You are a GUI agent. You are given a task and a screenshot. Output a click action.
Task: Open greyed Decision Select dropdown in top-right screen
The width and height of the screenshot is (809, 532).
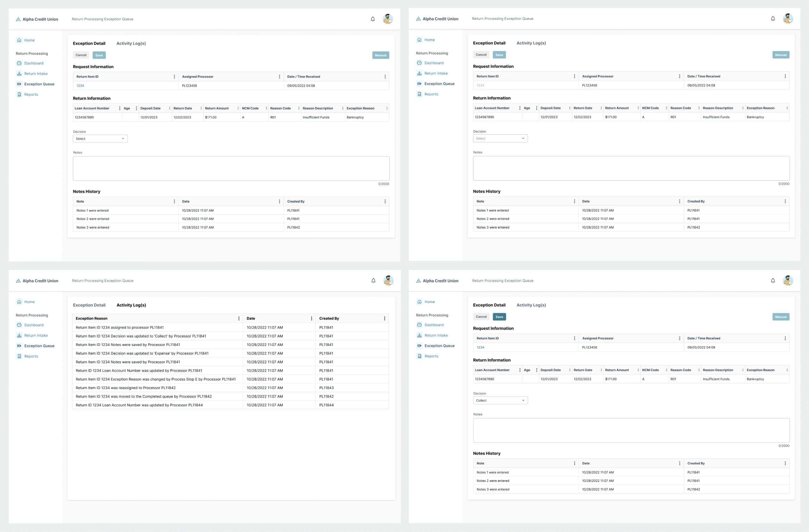(500, 138)
